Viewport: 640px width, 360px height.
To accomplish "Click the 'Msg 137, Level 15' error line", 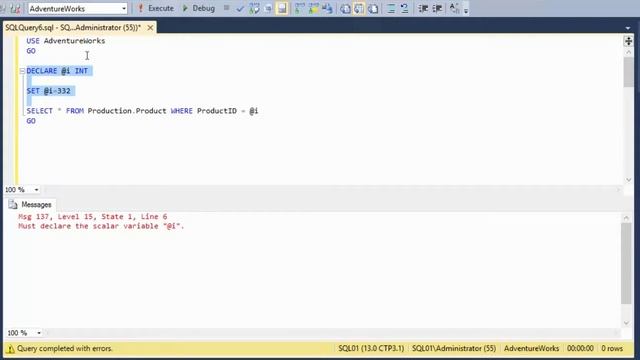I will click(93, 216).
